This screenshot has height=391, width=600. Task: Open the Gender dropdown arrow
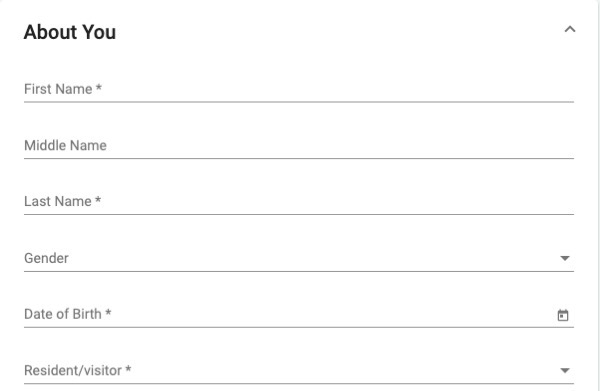pyautogui.click(x=565, y=258)
